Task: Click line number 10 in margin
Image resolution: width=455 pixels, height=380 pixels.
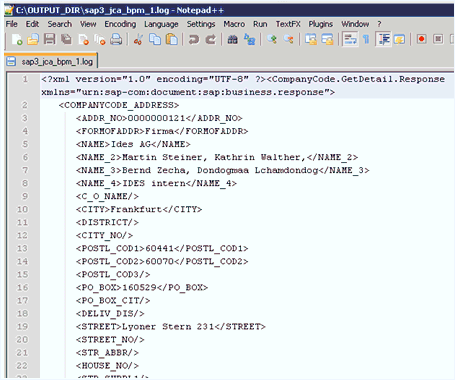Action: click(x=22, y=209)
